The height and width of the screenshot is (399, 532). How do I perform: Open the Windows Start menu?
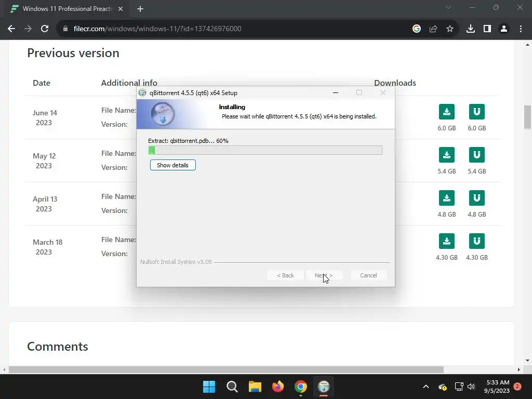pyautogui.click(x=209, y=387)
